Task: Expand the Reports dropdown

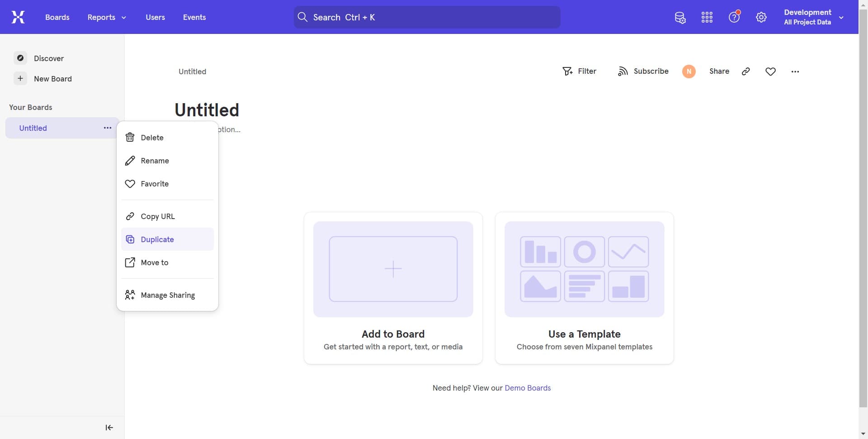Action: pos(107,17)
